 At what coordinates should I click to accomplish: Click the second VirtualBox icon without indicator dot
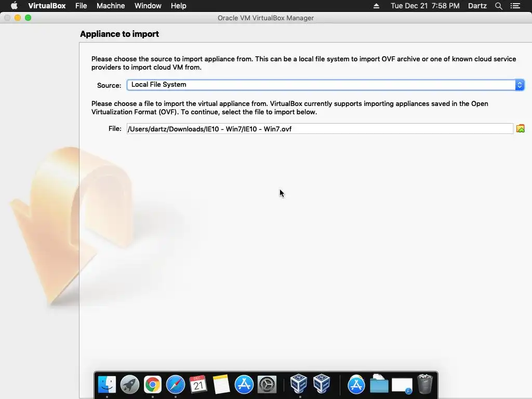click(322, 384)
